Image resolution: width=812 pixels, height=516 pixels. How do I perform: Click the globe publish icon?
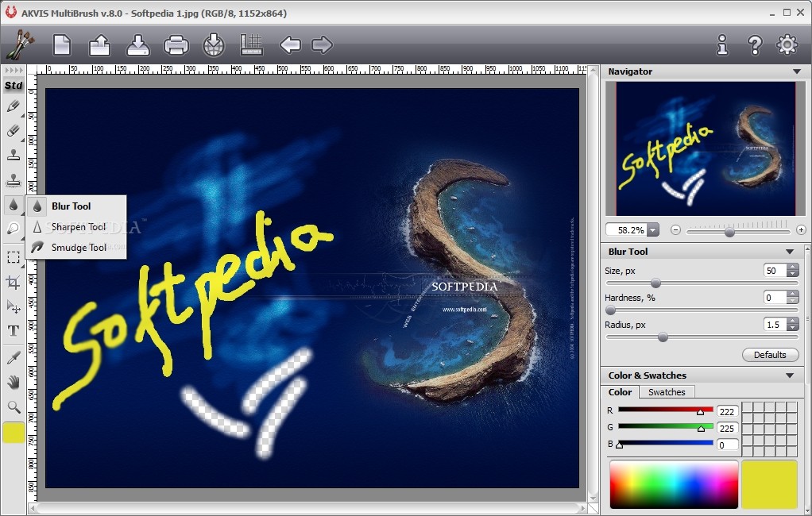(214, 44)
